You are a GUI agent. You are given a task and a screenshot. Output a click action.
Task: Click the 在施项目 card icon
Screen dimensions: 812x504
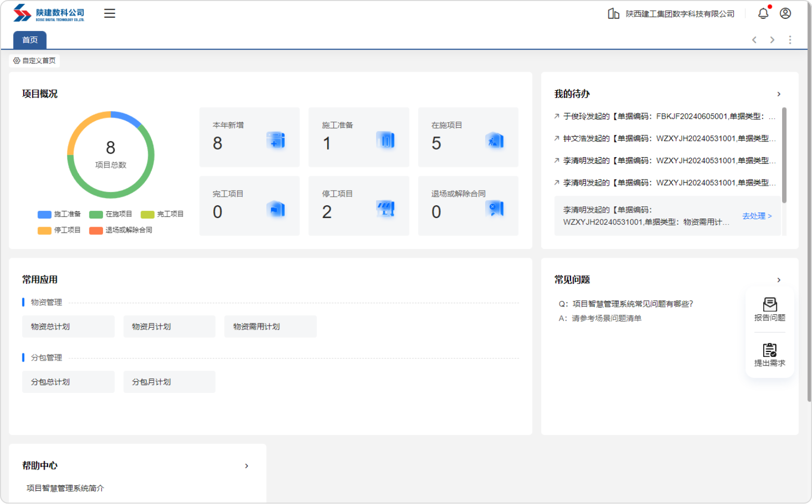(495, 140)
